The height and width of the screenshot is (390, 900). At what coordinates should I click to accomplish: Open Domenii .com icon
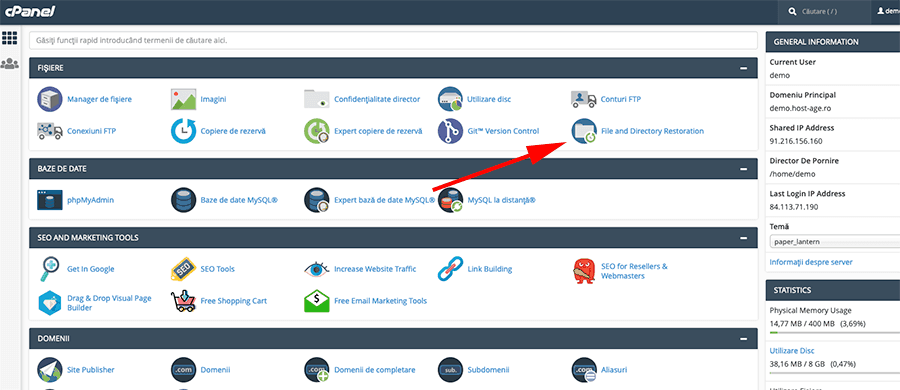click(184, 370)
